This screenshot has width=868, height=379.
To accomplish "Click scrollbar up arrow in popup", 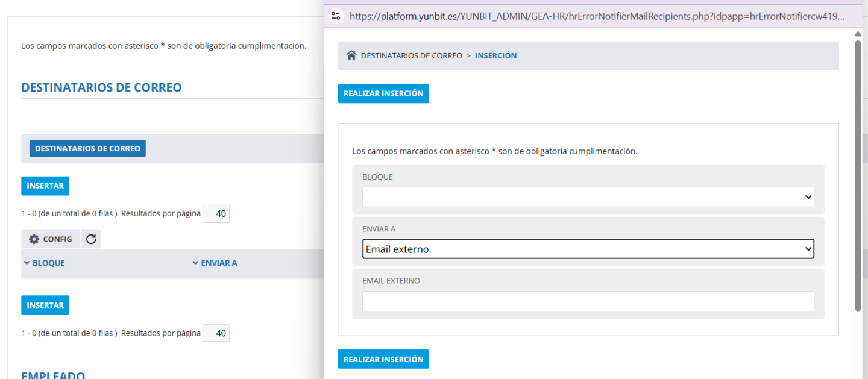I will pyautogui.click(x=858, y=34).
